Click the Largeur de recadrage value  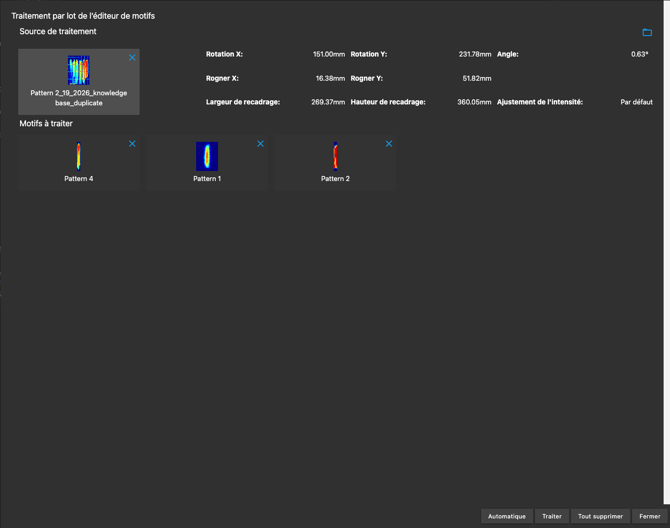(x=328, y=102)
